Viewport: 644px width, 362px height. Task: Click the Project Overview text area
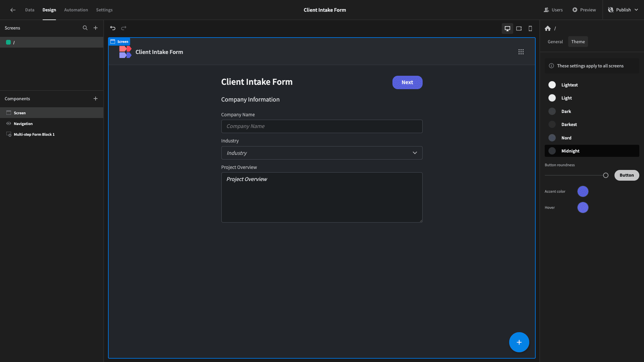(x=322, y=197)
